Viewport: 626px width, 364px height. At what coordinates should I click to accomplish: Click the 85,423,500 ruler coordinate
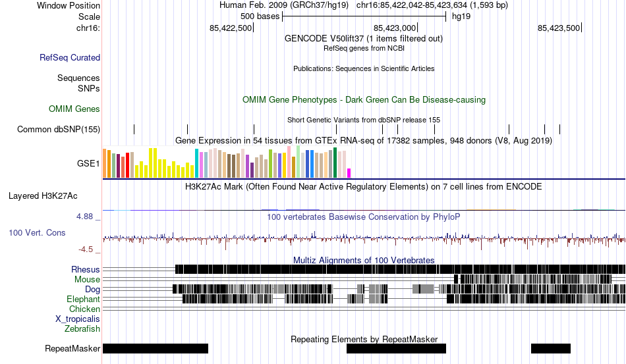[x=559, y=28]
